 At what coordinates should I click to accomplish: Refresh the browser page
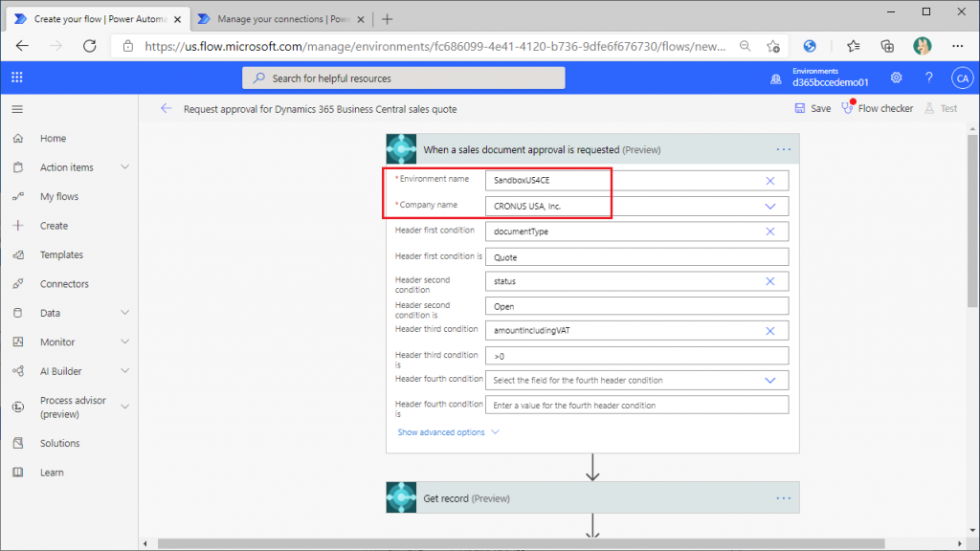(90, 46)
